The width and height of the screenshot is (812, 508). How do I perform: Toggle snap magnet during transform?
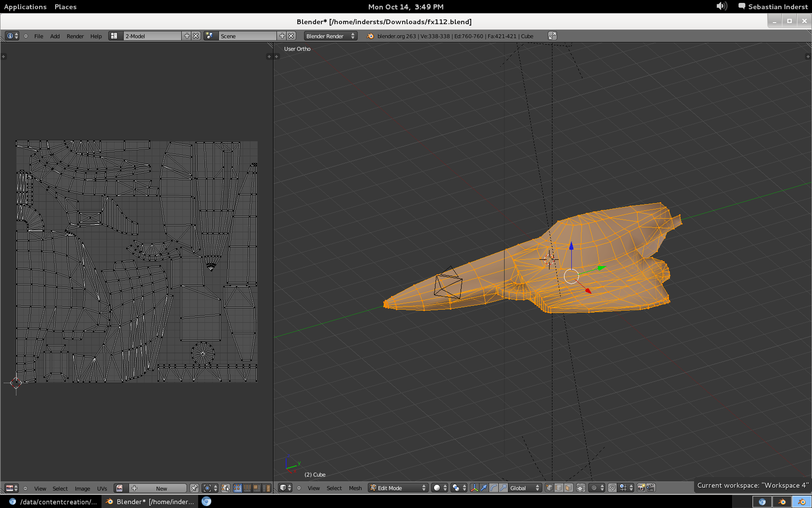[612, 488]
